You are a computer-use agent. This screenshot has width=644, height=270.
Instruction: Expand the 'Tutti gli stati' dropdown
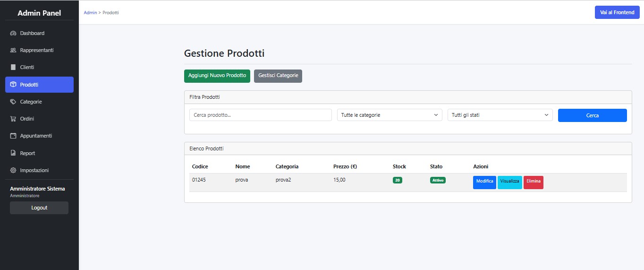(x=500, y=115)
